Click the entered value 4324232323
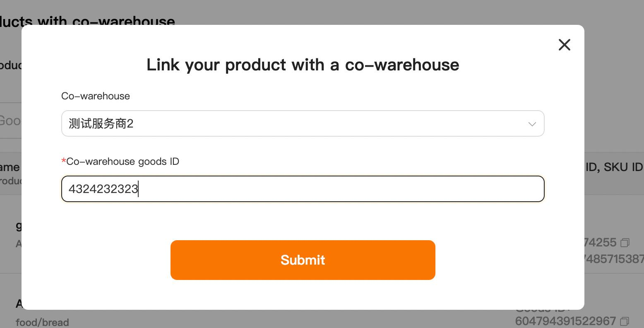This screenshot has width=644, height=328. [103, 189]
